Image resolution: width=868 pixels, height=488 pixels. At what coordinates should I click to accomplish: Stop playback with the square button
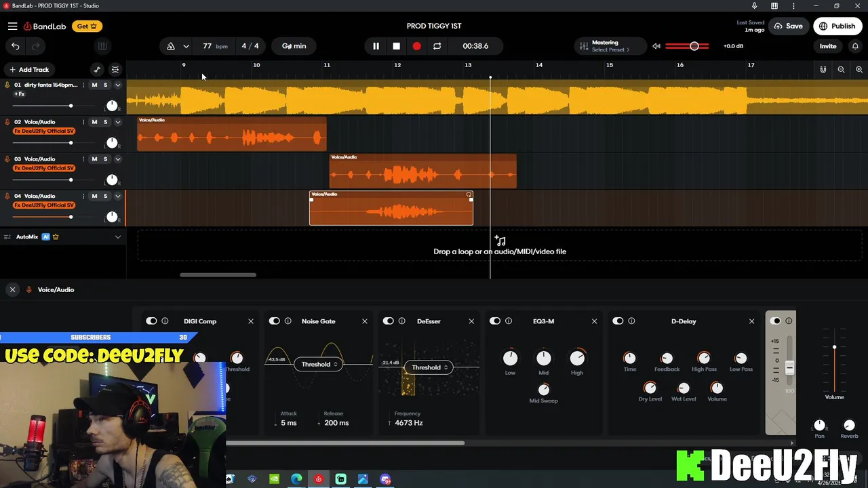click(396, 46)
